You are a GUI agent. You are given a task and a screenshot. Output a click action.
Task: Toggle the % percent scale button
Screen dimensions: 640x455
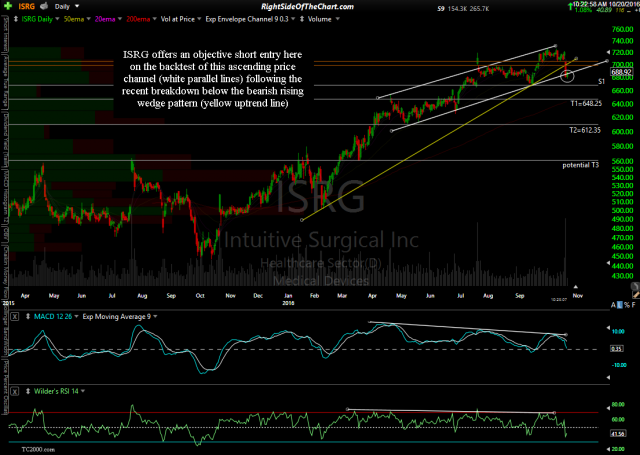[x=627, y=305]
